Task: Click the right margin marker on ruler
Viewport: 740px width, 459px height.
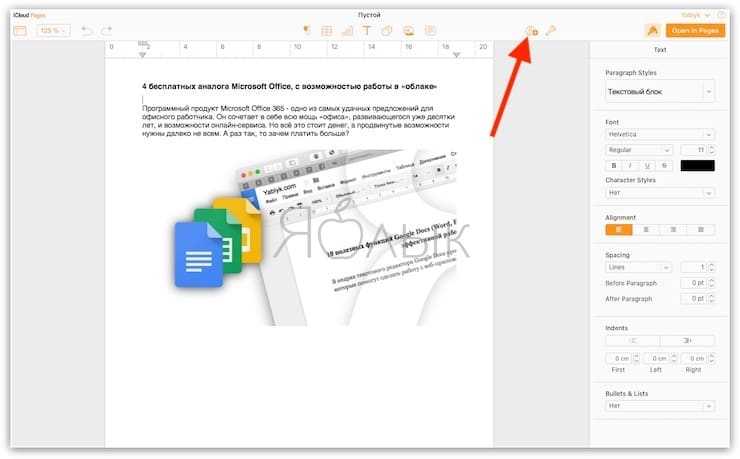Action: click(456, 55)
